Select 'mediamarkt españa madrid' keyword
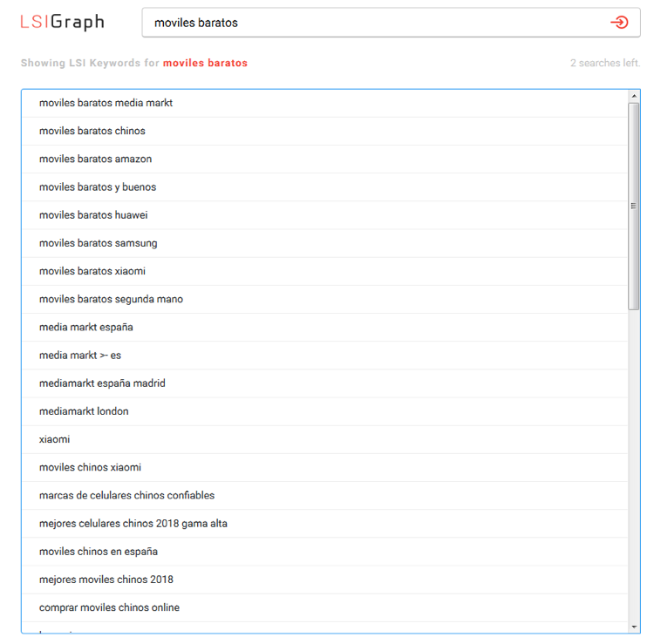Screen dimensions: 654x644 (x=325, y=383)
